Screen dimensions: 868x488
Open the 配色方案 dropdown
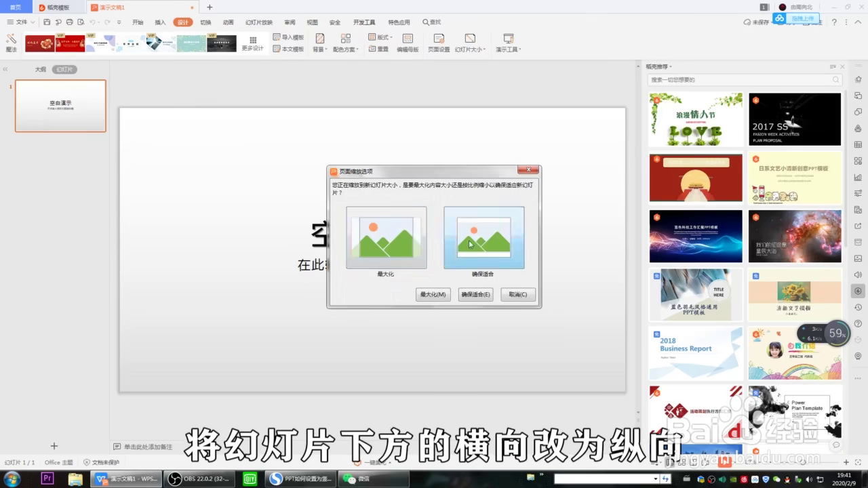tap(345, 43)
